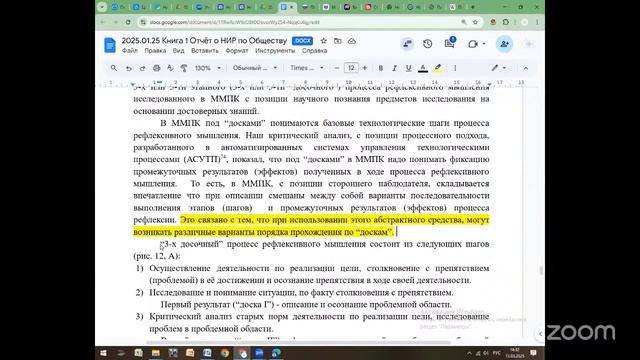
Task: Go back with browser back arrow
Action: tap(103, 22)
